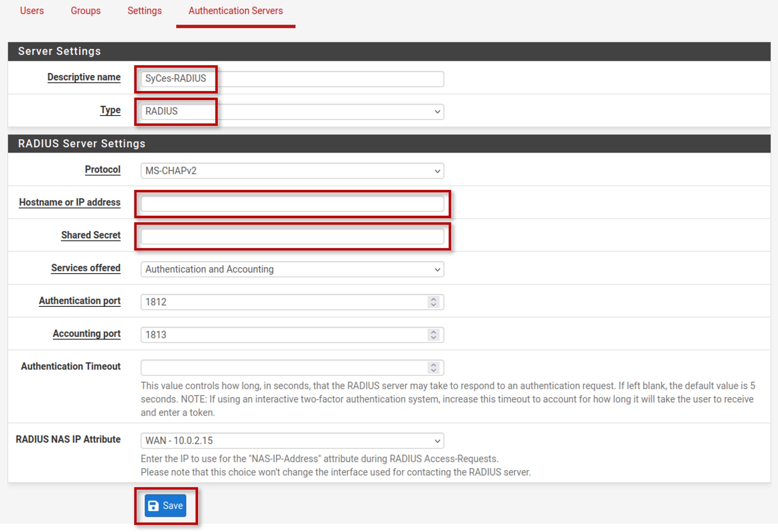This screenshot has width=778, height=532.
Task: Open the Type dropdown showing RADIUS
Action: coord(292,112)
